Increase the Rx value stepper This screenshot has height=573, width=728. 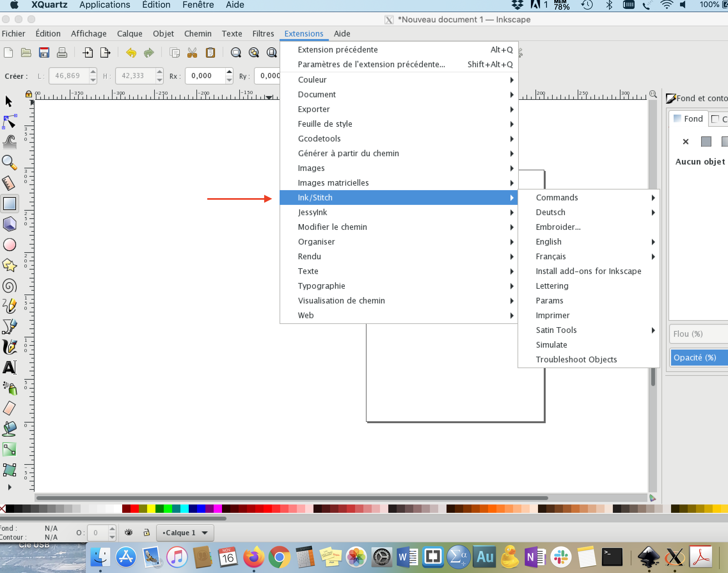[x=229, y=72]
